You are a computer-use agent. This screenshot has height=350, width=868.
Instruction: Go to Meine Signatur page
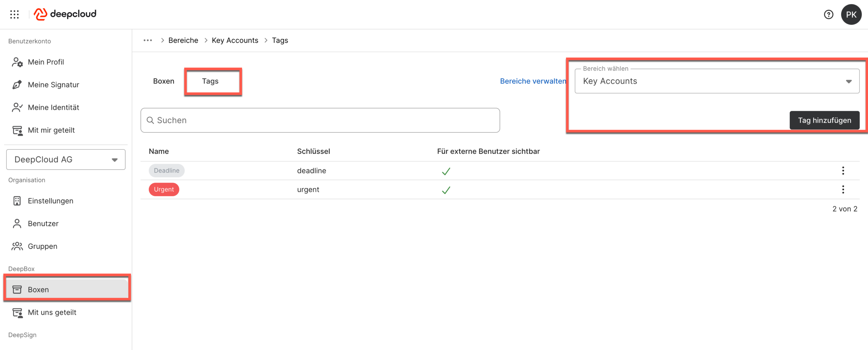click(x=53, y=85)
